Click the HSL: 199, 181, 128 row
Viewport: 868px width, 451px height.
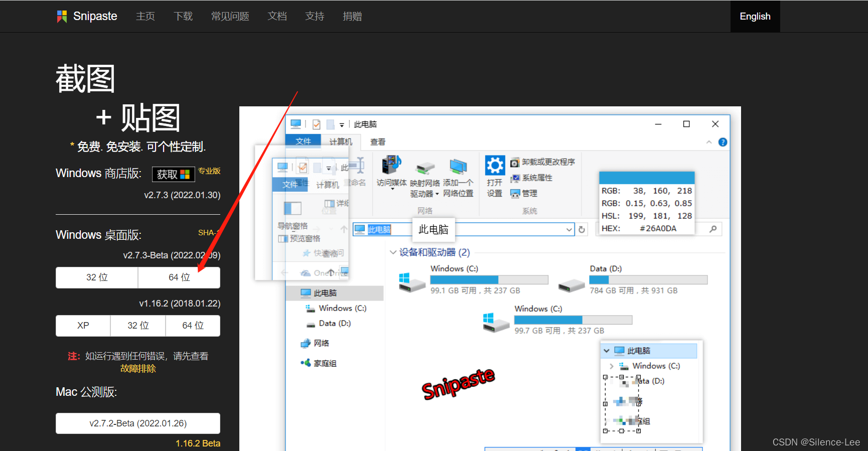tap(647, 216)
